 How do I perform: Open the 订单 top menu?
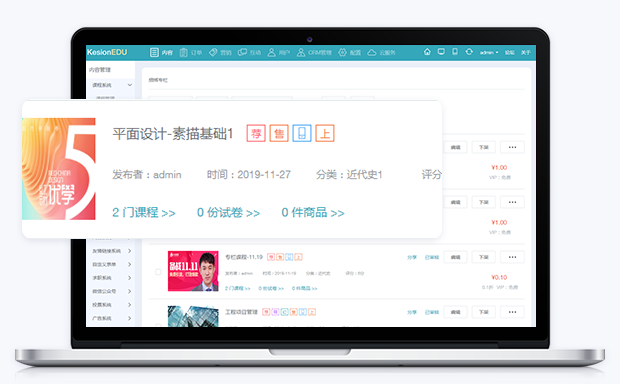(x=191, y=52)
